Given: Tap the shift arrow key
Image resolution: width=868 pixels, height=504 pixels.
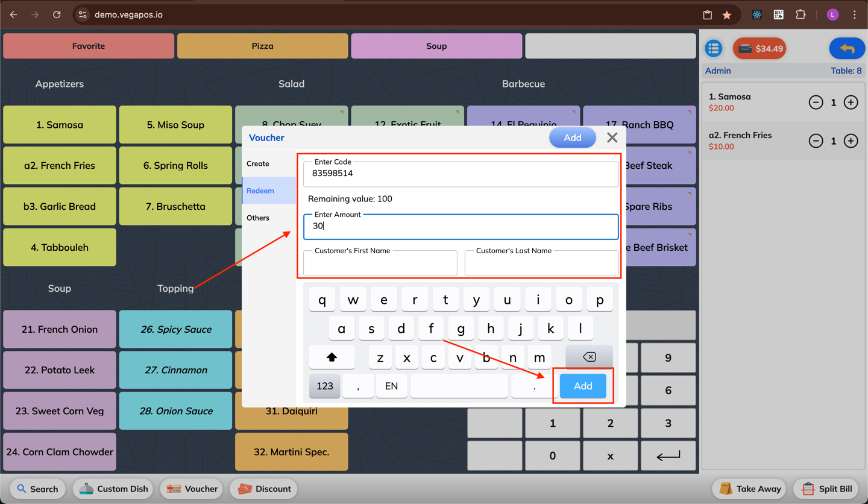Looking at the screenshot, I should coord(332,357).
